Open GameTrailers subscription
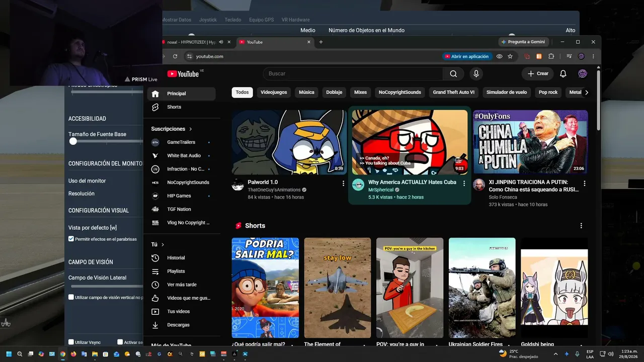 181,142
